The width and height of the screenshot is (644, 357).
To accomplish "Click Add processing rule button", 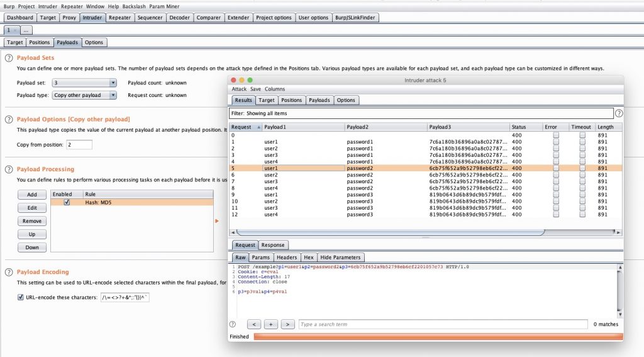I will click(32, 195).
